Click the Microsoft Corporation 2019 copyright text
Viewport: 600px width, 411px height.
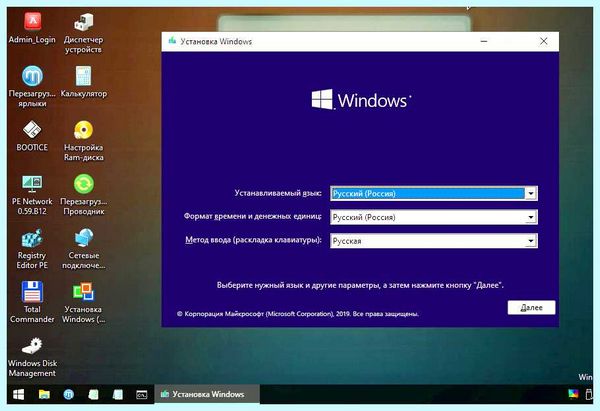(298, 314)
